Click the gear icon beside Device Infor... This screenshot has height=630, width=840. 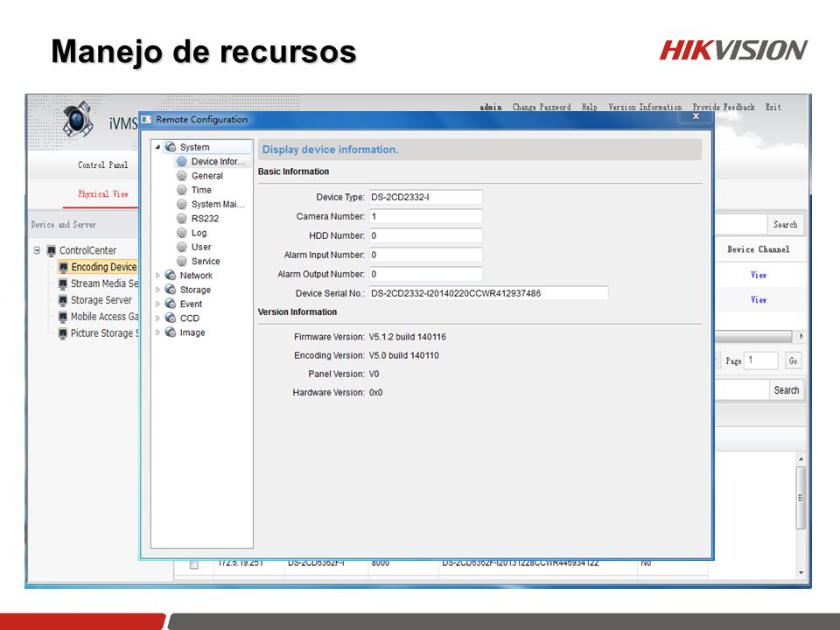[182, 161]
